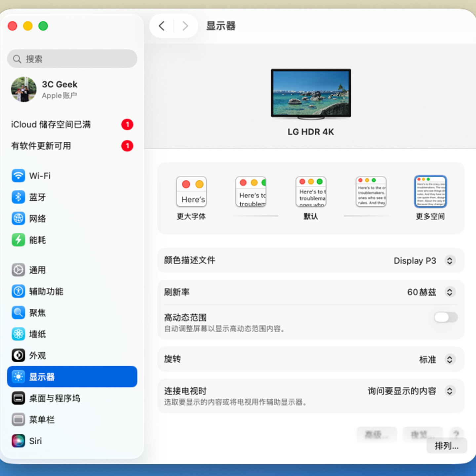Select the second resolution thumbnail option
Image resolution: width=476 pixels, height=476 pixels.
[x=251, y=192]
